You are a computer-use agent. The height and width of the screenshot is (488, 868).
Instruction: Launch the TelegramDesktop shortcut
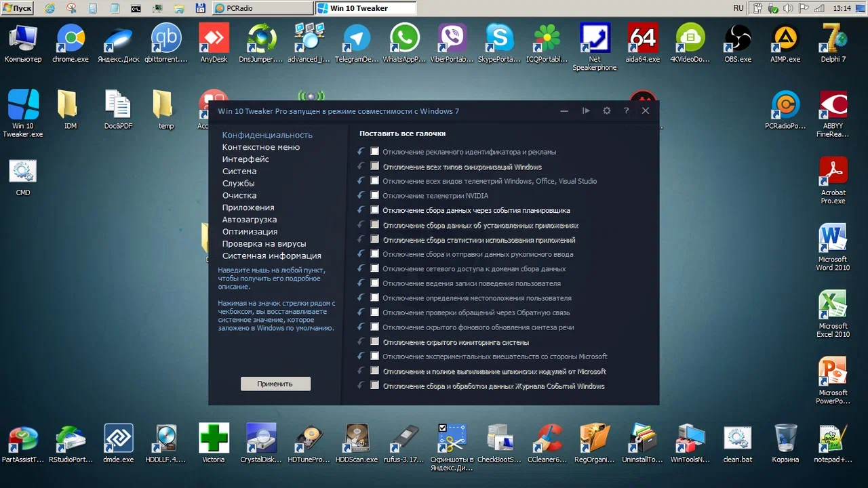pyautogui.click(x=357, y=43)
